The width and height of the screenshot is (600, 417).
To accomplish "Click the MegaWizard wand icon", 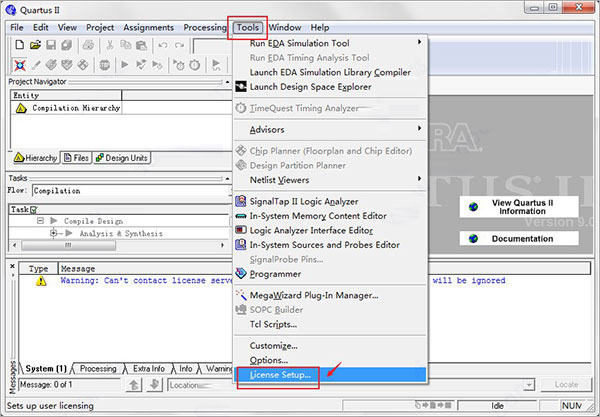I will [241, 295].
